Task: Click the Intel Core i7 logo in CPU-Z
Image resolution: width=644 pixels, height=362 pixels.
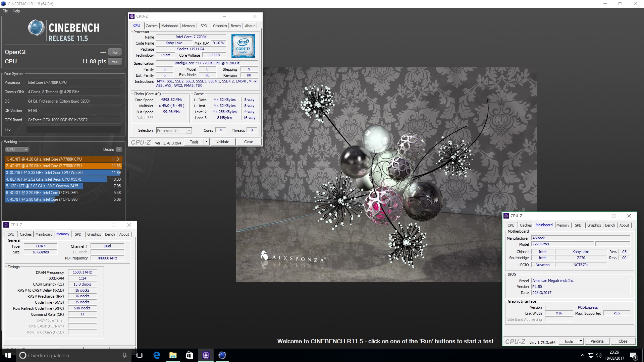Action: tap(243, 46)
